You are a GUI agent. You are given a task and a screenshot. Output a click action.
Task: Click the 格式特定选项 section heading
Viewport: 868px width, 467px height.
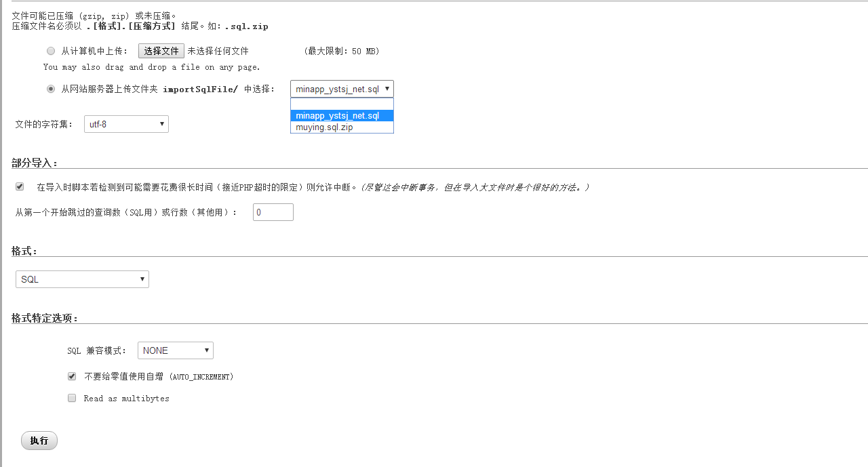(x=45, y=318)
